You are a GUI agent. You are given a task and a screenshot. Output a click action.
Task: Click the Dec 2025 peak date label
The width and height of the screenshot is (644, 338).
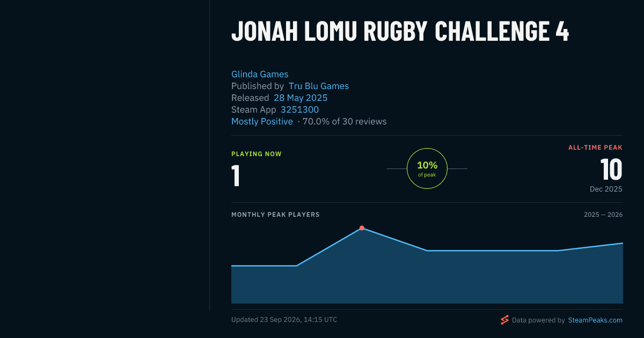coord(606,189)
